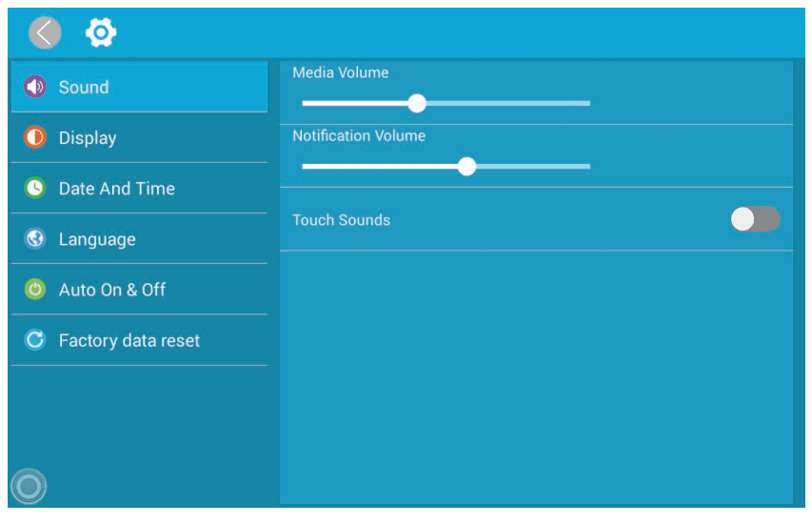
Task: Click the green clock icon
Action: (35, 188)
